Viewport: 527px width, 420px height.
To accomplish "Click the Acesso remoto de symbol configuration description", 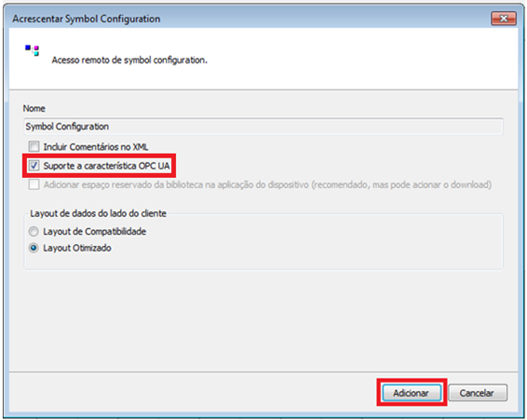I will click(x=129, y=61).
